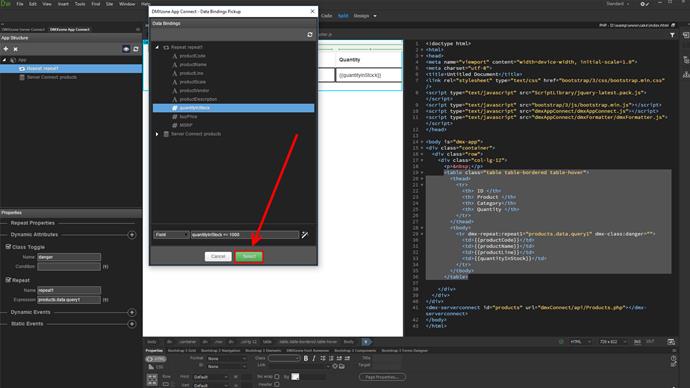Open the Insert menu
This screenshot has width=690, height=388.
[63, 4]
